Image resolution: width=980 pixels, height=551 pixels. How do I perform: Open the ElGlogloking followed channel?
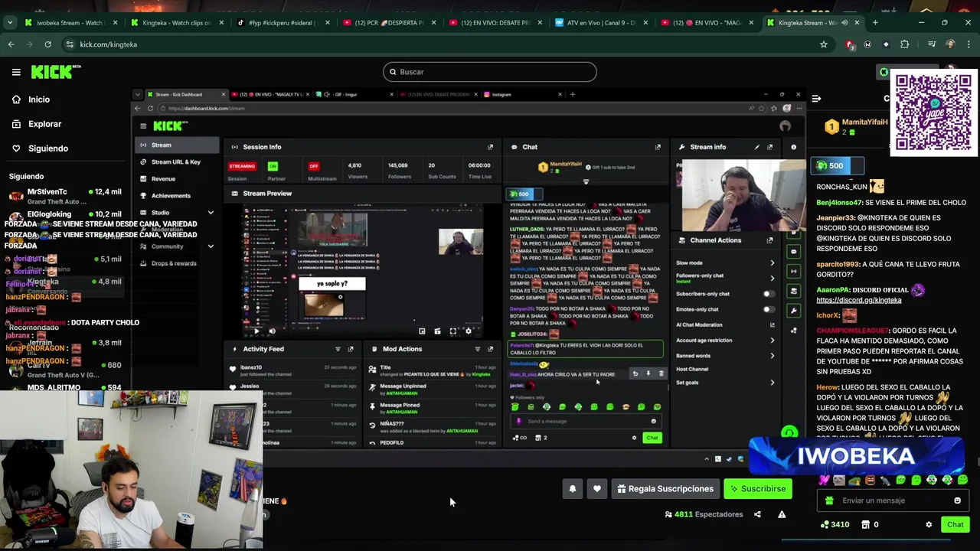click(65, 218)
